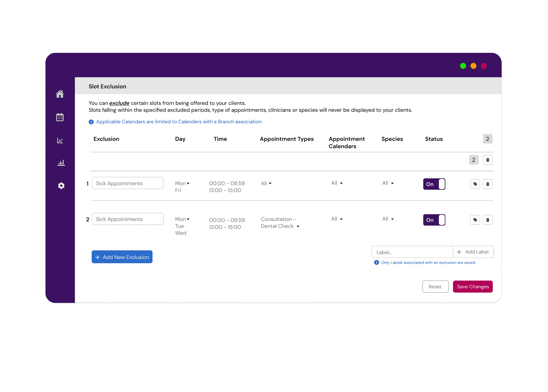Toggle off status for exclusion 2
This screenshot has width=548, height=392.
(x=434, y=220)
